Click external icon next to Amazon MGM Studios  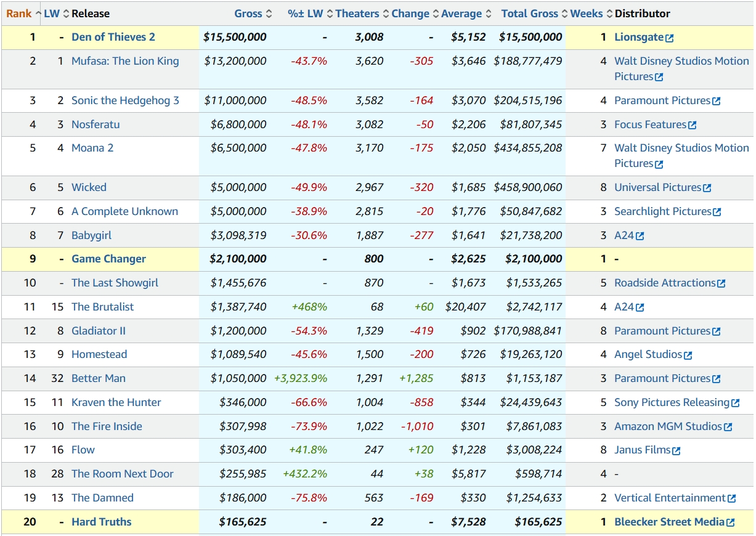click(x=728, y=428)
